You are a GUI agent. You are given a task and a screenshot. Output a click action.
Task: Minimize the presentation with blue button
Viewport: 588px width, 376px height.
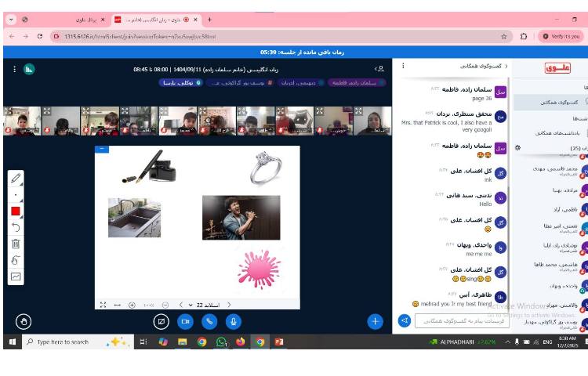(101, 149)
